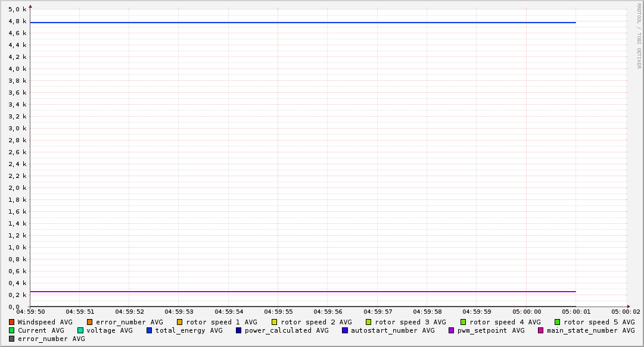Click the rotor speed 2 AVG label
The height and width of the screenshot is (347, 644).
[x=316, y=322]
